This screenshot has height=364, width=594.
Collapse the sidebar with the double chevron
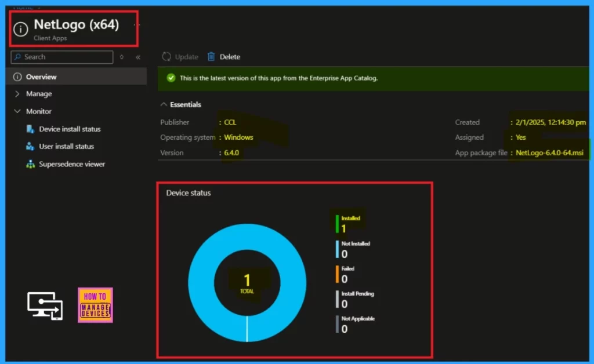pyautogui.click(x=138, y=57)
